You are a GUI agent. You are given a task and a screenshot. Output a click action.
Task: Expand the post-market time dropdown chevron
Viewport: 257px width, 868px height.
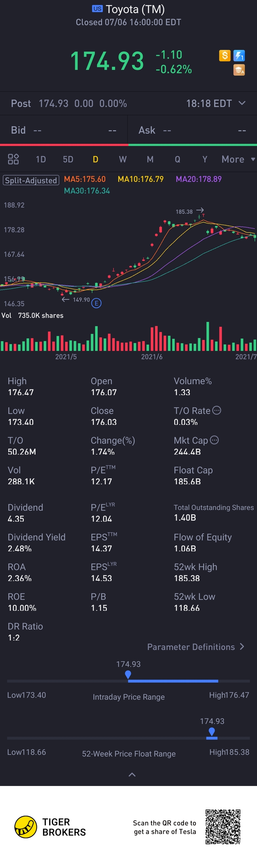242,103
